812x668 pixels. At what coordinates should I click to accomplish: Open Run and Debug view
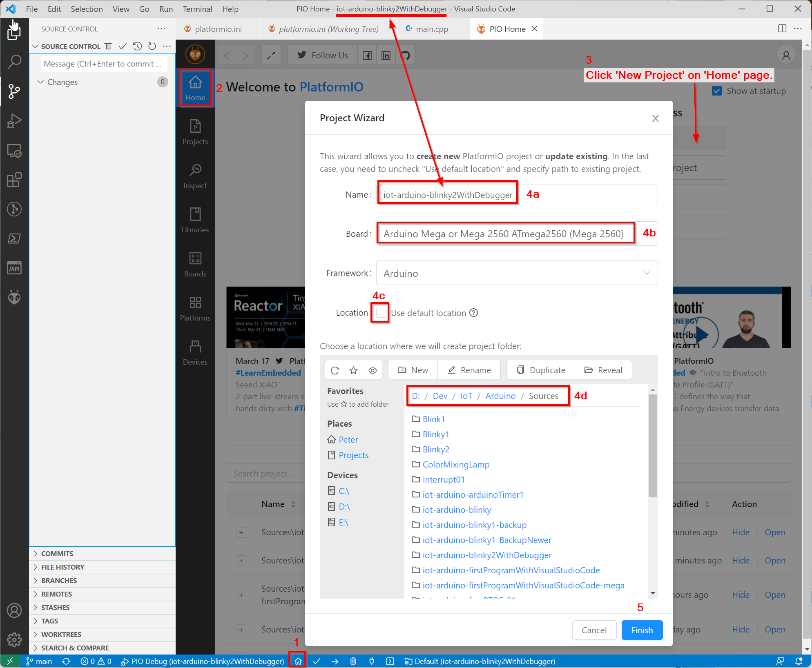click(x=14, y=121)
